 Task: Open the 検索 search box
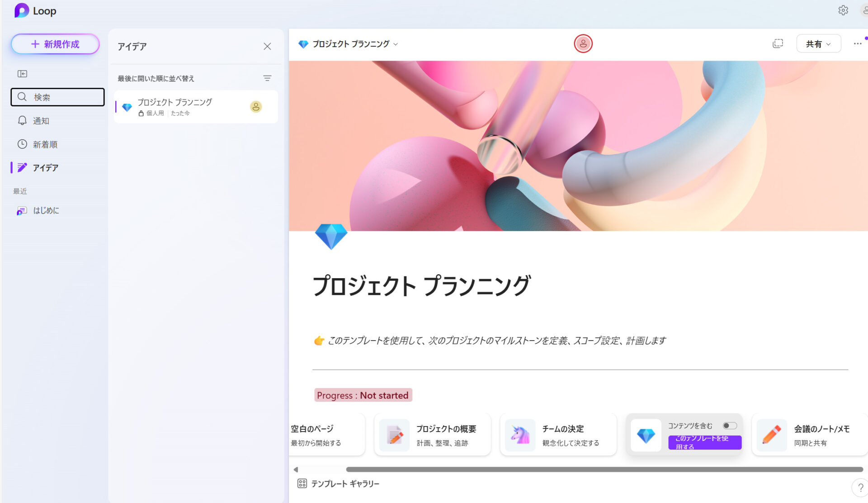(x=57, y=97)
